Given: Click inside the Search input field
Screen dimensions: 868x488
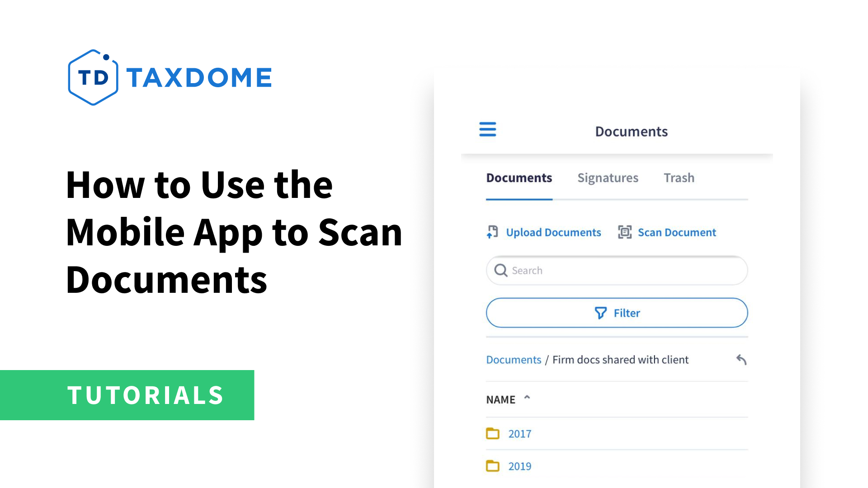Looking at the screenshot, I should (617, 271).
